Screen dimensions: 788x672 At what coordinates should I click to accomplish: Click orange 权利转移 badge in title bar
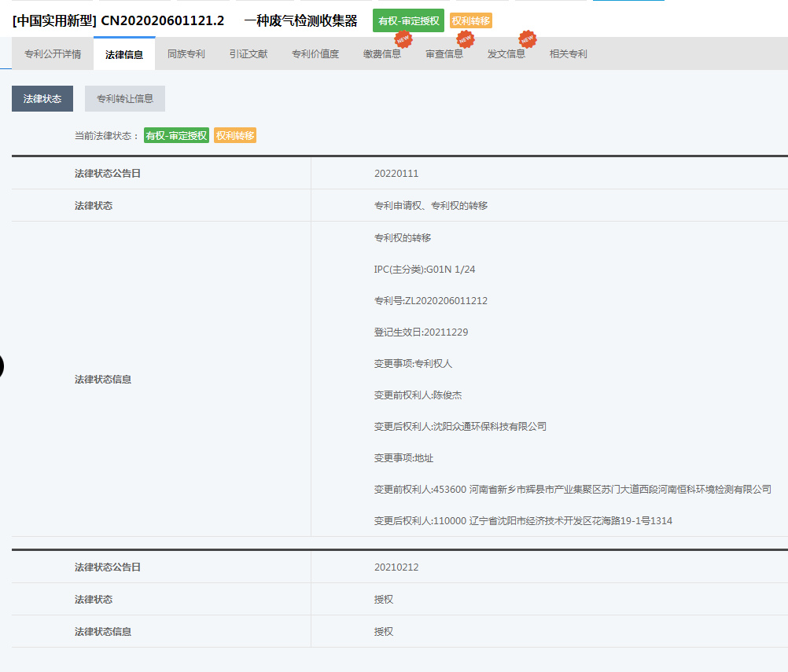click(471, 20)
